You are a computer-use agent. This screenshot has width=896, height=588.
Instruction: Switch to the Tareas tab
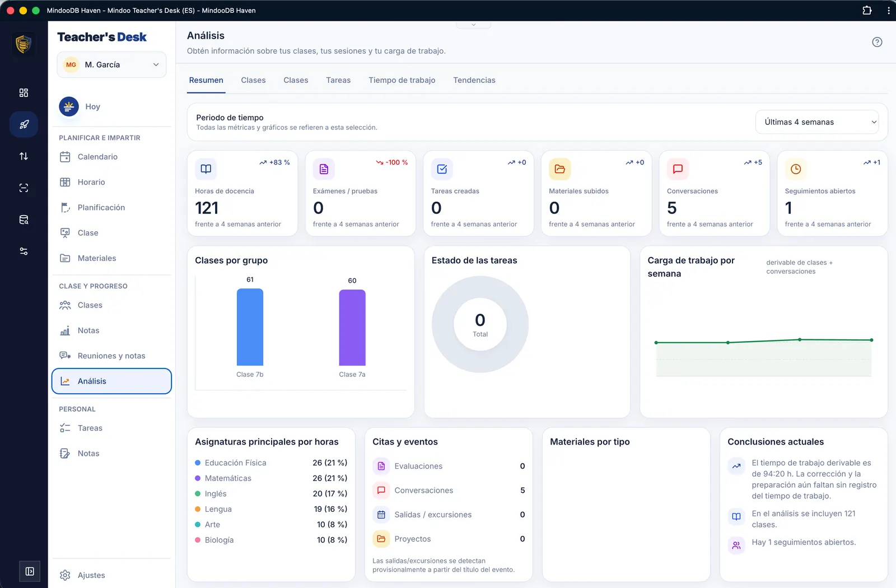[338, 80]
